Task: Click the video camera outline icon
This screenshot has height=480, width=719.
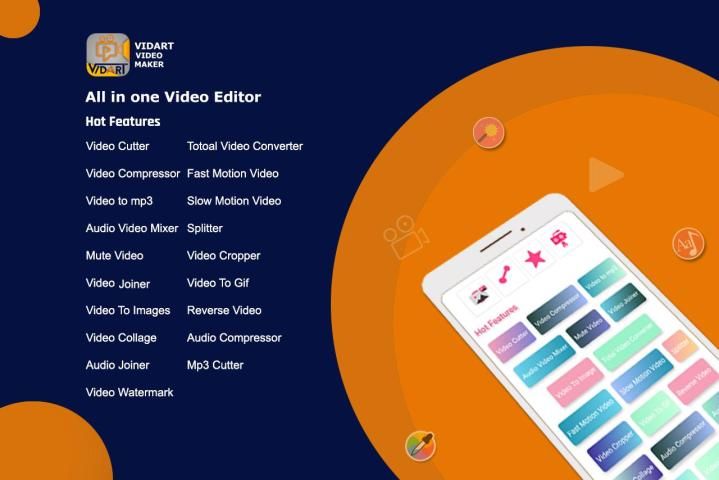Action: point(405,237)
